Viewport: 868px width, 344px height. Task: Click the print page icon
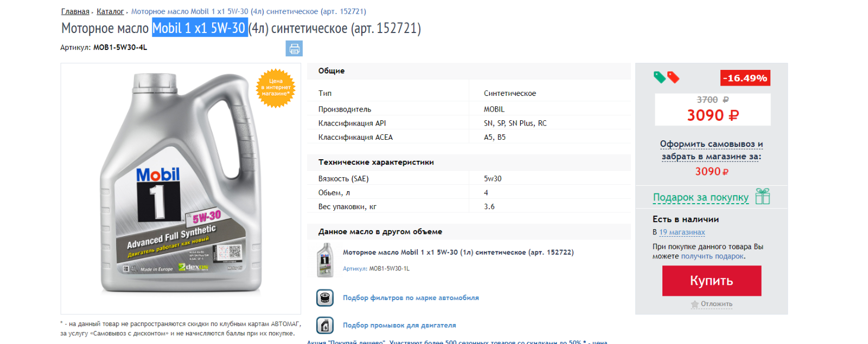pyautogui.click(x=294, y=49)
